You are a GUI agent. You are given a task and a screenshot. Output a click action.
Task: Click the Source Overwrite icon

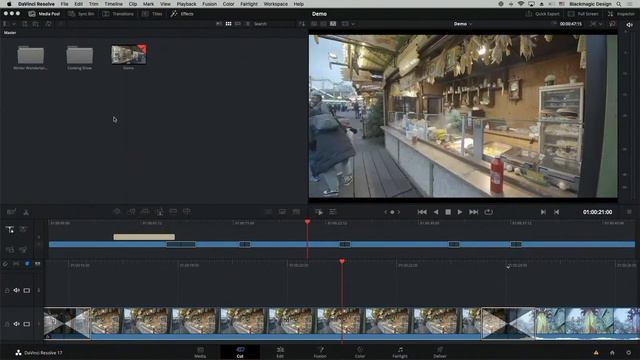[187, 211]
